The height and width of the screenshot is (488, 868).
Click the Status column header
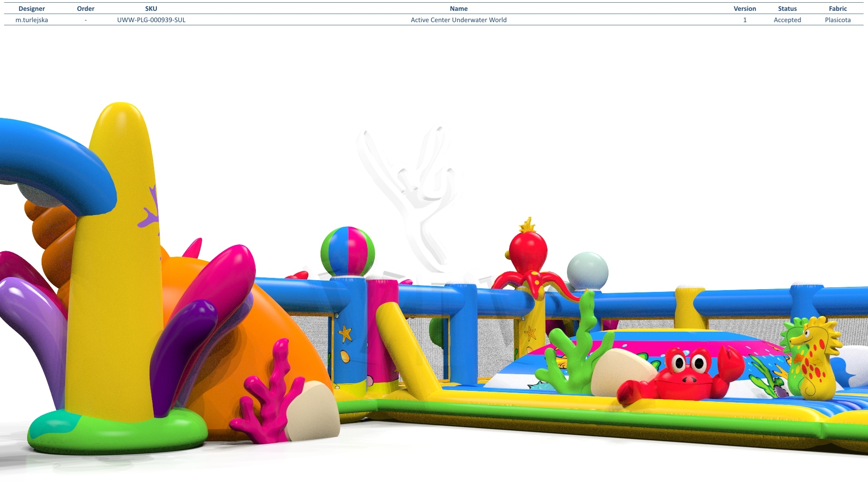[787, 9]
